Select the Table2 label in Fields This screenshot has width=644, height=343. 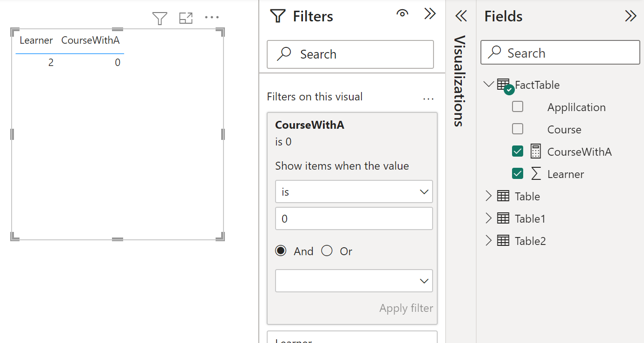[x=530, y=241]
